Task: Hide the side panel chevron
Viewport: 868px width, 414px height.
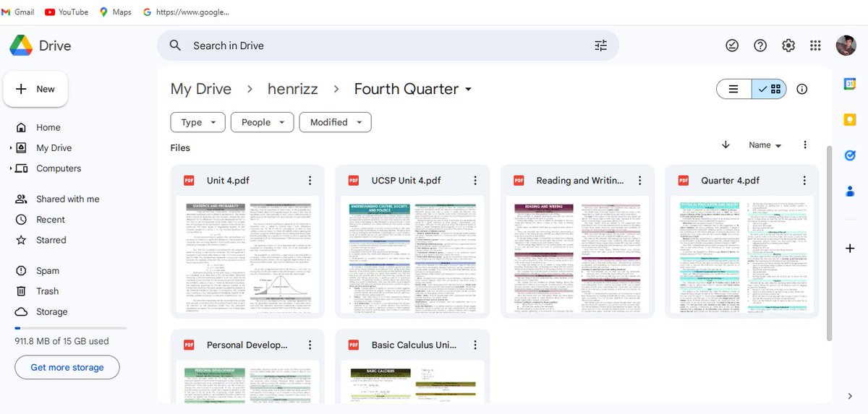Action: [x=850, y=396]
